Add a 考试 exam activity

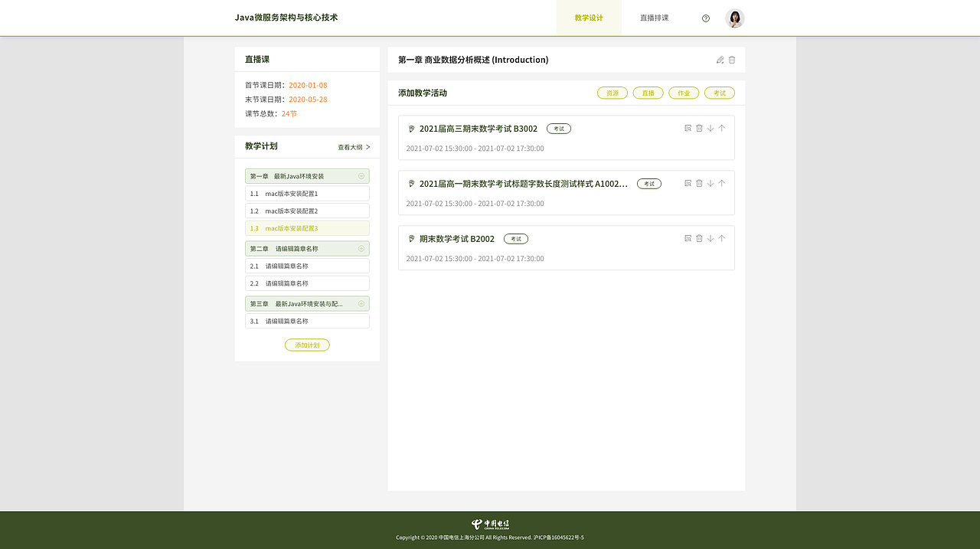pos(720,93)
